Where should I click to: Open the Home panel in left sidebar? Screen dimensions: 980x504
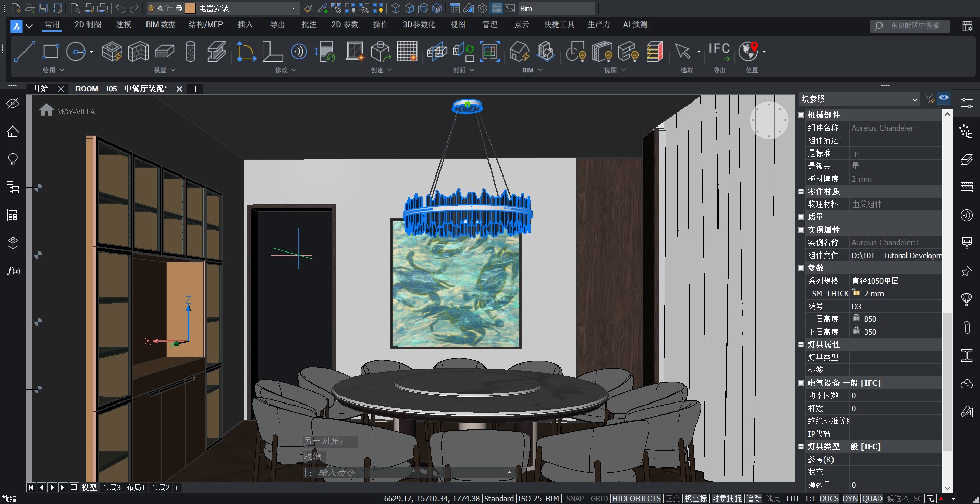pos(13,132)
